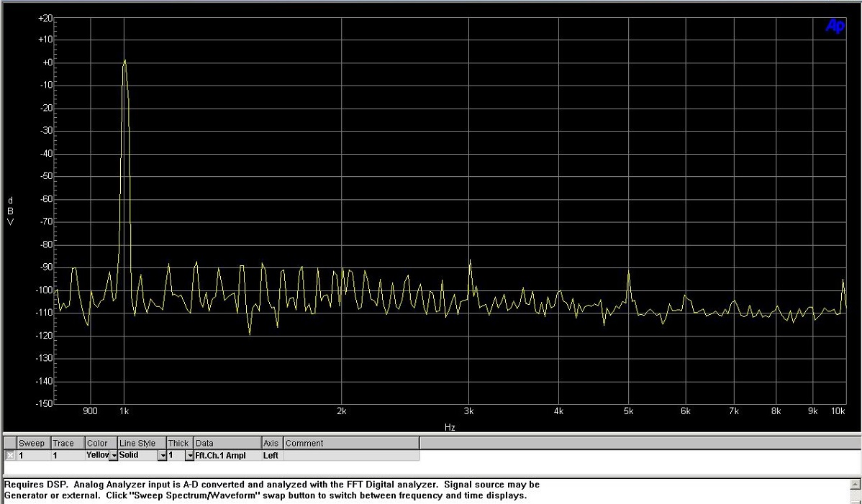This screenshot has width=862, height=504.
Task: Click the scroll-up arrow of the description box
Action: pyautogui.click(x=855, y=485)
